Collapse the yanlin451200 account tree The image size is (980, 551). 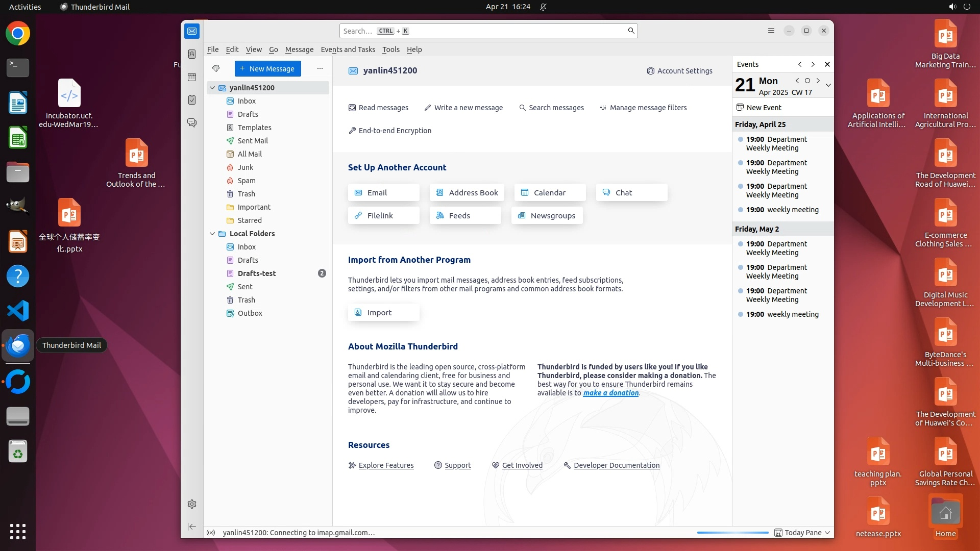[x=212, y=88]
